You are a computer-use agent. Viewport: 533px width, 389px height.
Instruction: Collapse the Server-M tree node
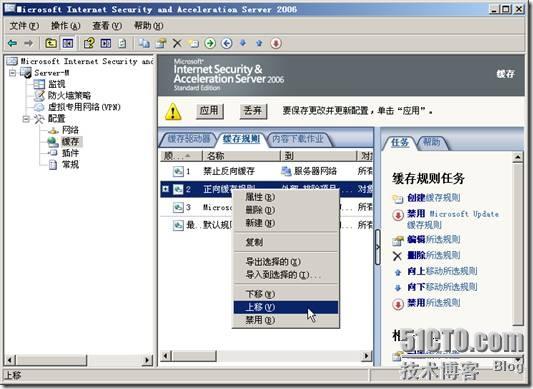(13, 72)
